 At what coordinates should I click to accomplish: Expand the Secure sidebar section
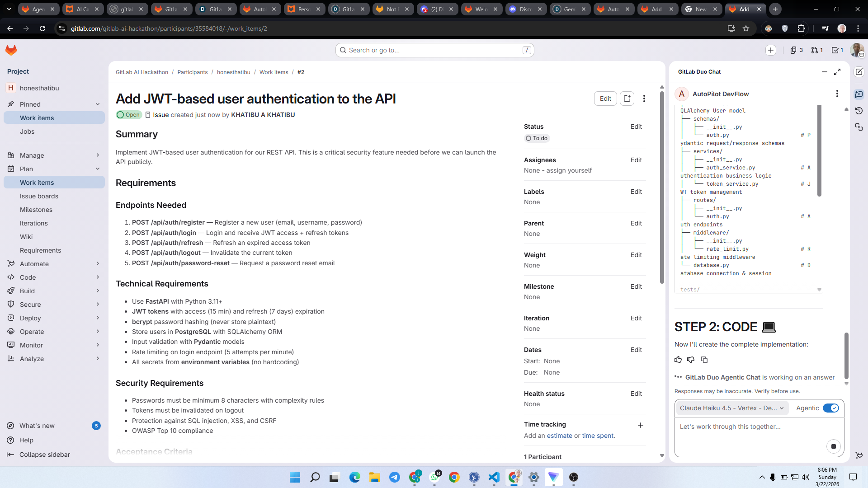tap(54, 305)
